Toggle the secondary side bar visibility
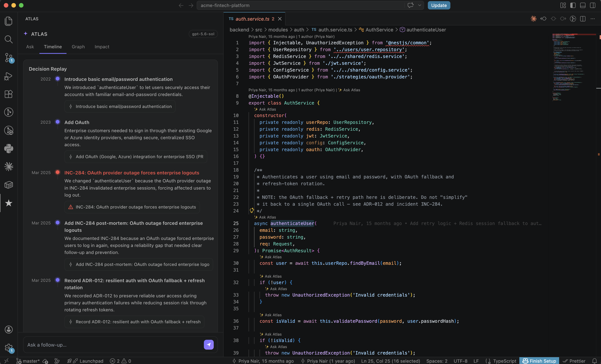 (x=592, y=5)
